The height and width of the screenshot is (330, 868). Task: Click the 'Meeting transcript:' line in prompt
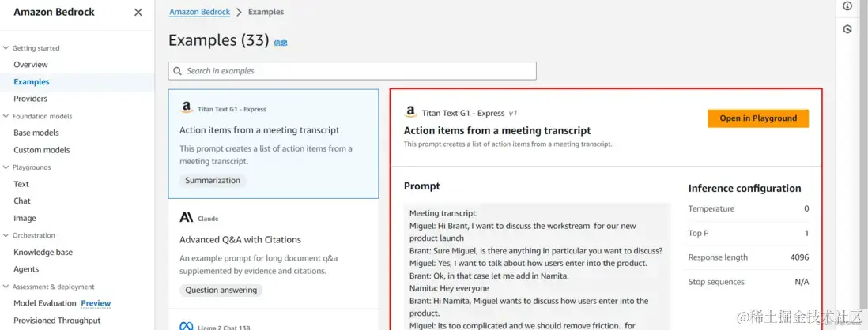[443, 213]
